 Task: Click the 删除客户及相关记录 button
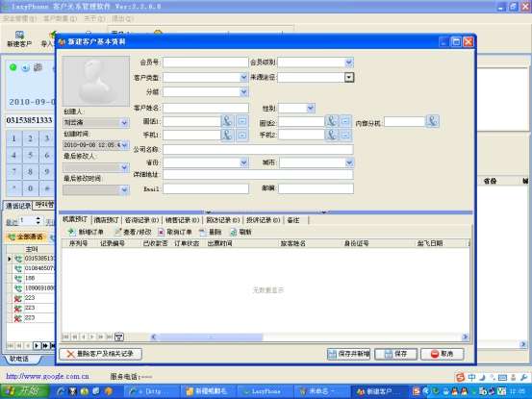(x=100, y=354)
